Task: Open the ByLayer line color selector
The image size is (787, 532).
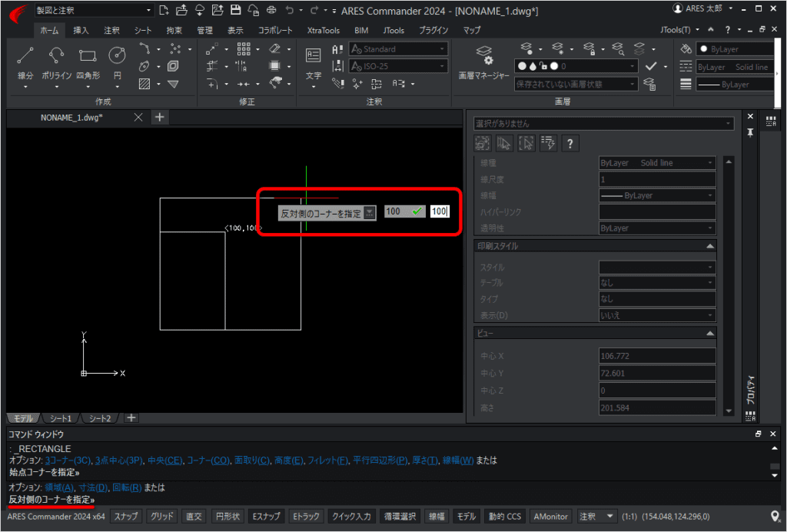Action: click(x=734, y=48)
